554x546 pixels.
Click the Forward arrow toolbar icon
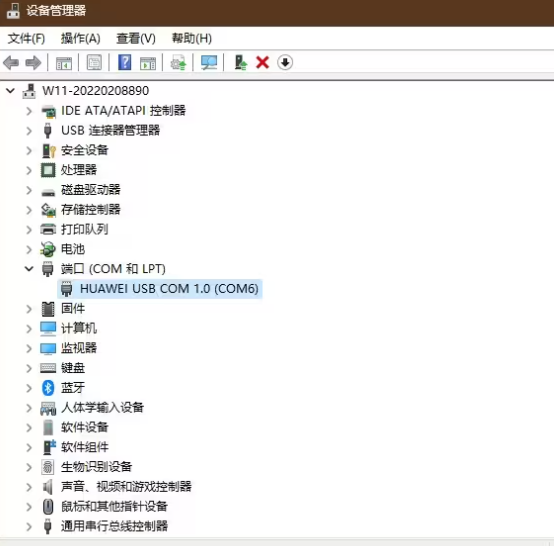34,63
